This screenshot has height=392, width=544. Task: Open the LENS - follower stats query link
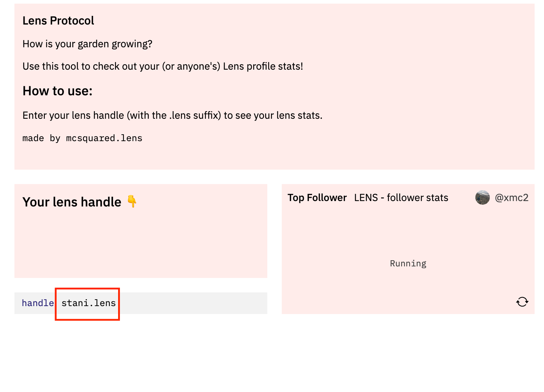pos(401,197)
